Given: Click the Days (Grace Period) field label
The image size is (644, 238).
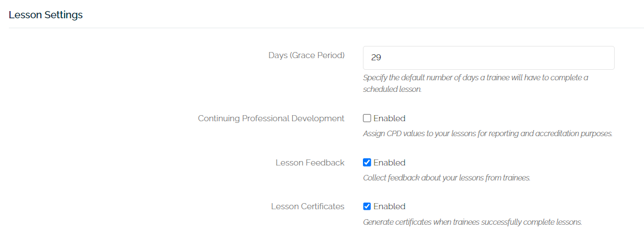Looking at the screenshot, I should coord(306,55).
